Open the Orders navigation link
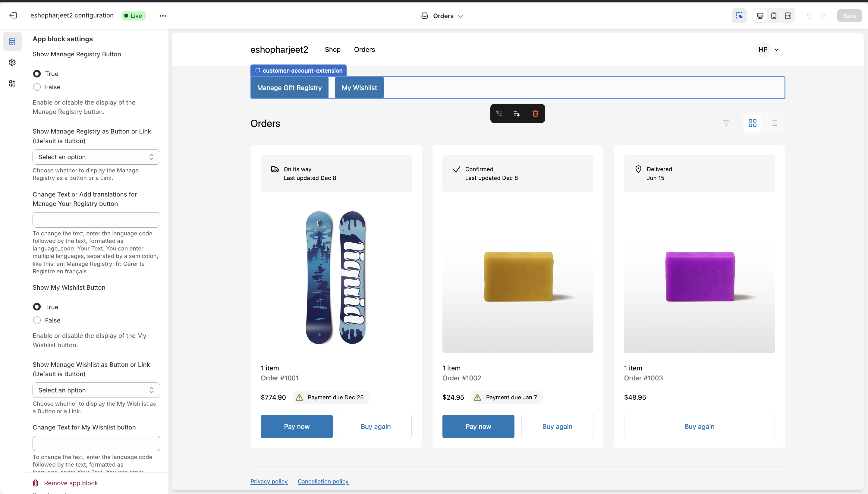 [x=364, y=49]
